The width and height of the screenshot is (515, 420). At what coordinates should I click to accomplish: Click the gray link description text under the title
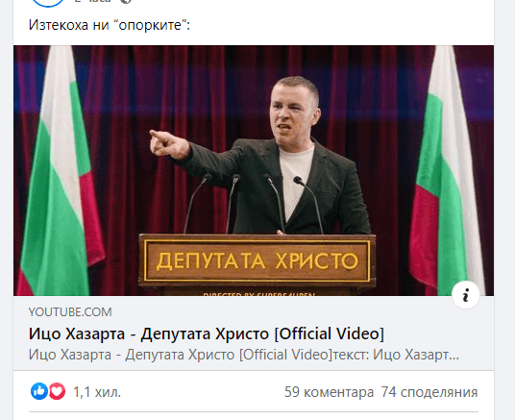pos(244,355)
